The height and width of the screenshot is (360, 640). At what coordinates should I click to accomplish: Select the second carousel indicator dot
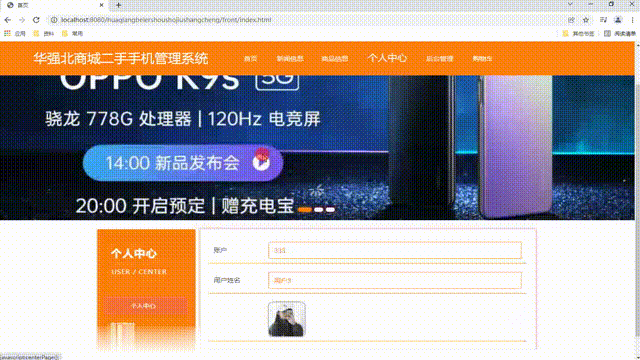[319, 209]
